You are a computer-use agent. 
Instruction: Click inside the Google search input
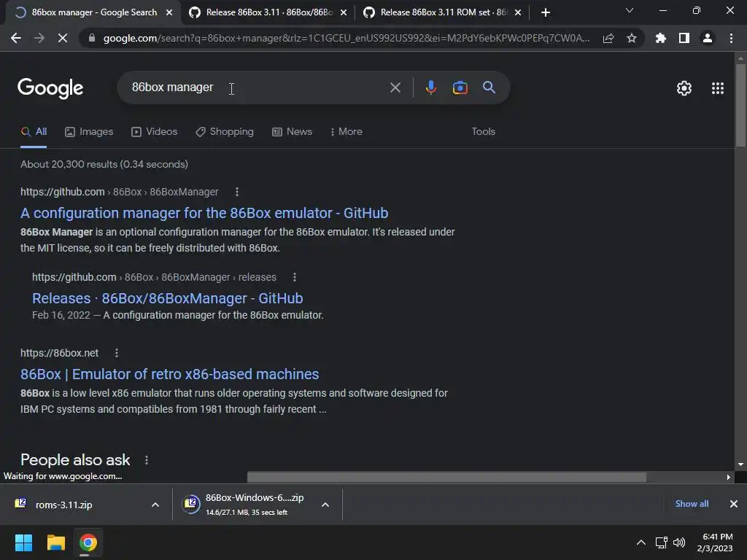point(258,87)
